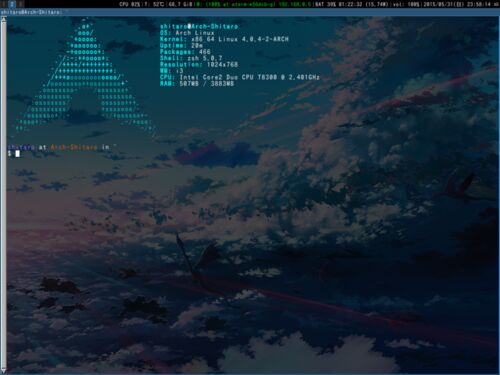Click the Resolution: 1024x768 line
Screen dimensions: 500x375
tap(199, 64)
